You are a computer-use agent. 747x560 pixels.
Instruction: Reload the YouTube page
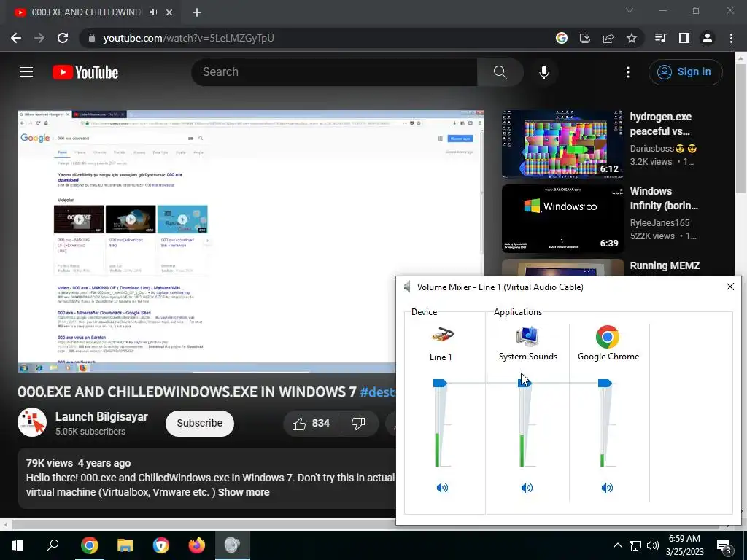63,38
